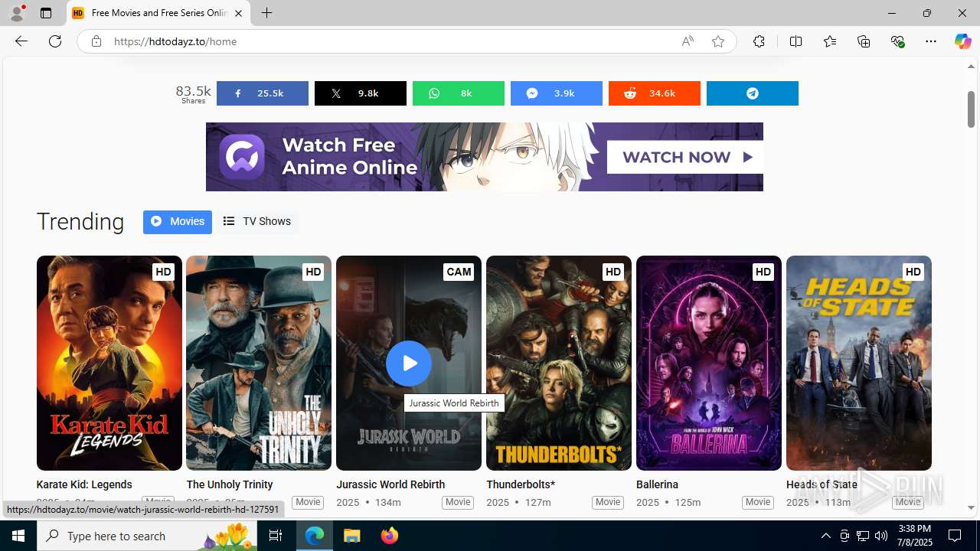
Task: Open clock showing 3:38 PM
Action: coord(914,536)
